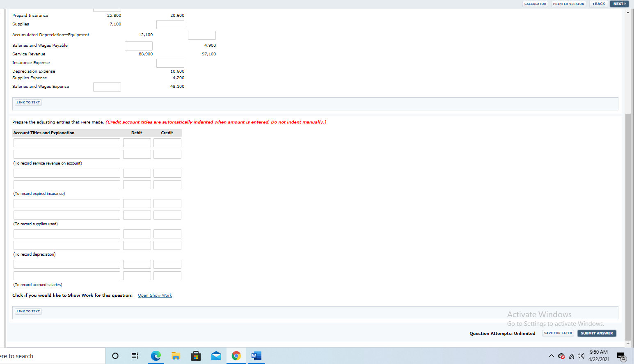This screenshot has width=634, height=364.
Task: Open Task View on the taskbar
Action: click(135, 356)
